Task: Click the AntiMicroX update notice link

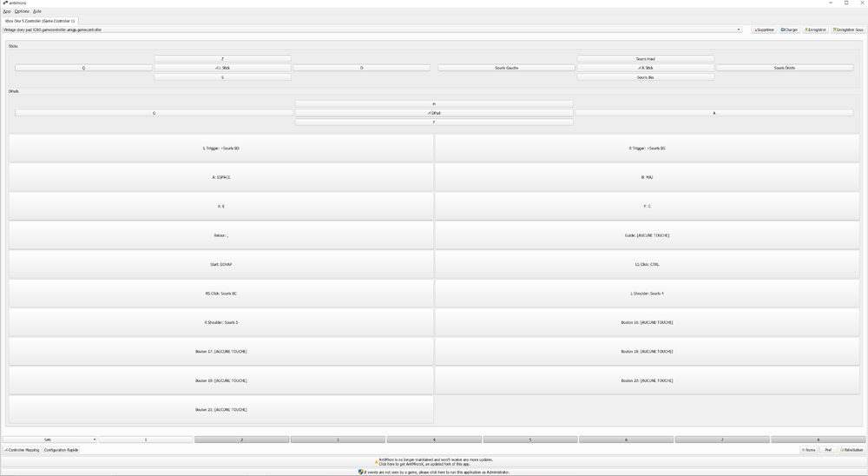Action: 434,462
